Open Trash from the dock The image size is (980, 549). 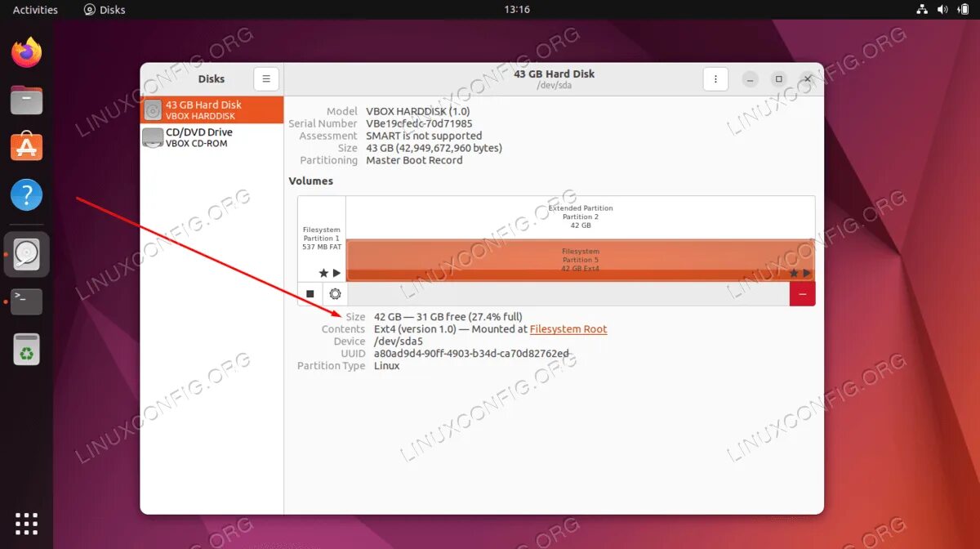coord(27,349)
